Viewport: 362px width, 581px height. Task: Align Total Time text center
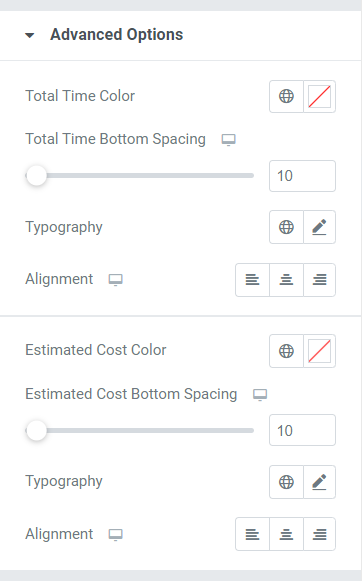tap(286, 280)
